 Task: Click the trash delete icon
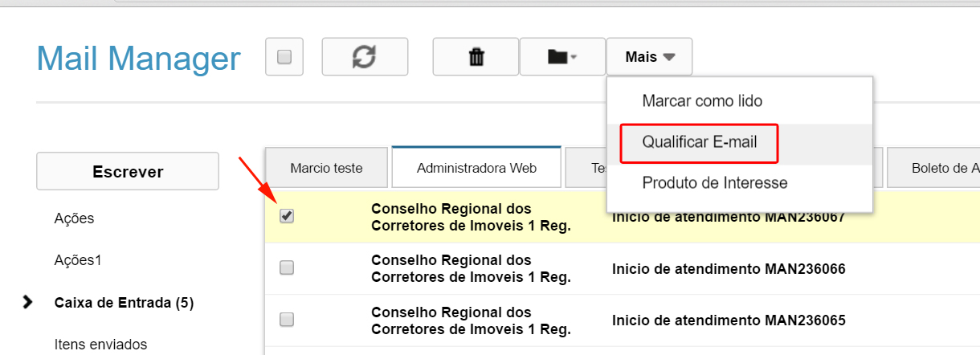pos(476,57)
